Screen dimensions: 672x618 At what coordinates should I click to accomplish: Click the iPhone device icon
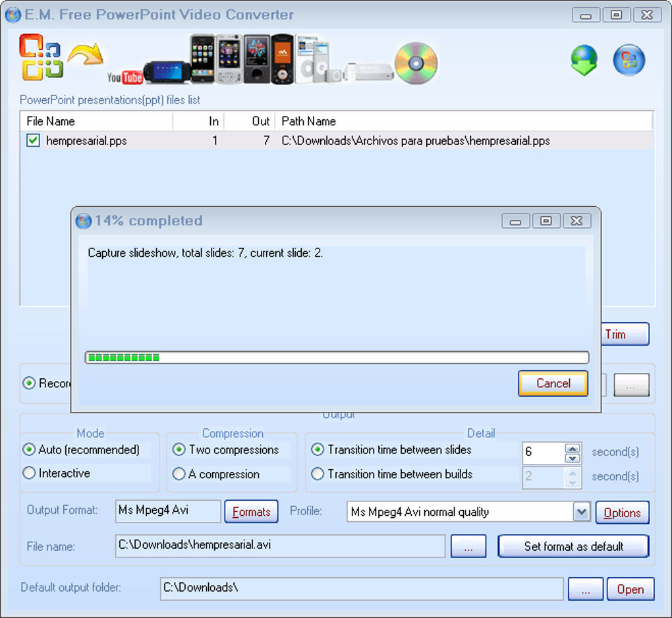203,59
